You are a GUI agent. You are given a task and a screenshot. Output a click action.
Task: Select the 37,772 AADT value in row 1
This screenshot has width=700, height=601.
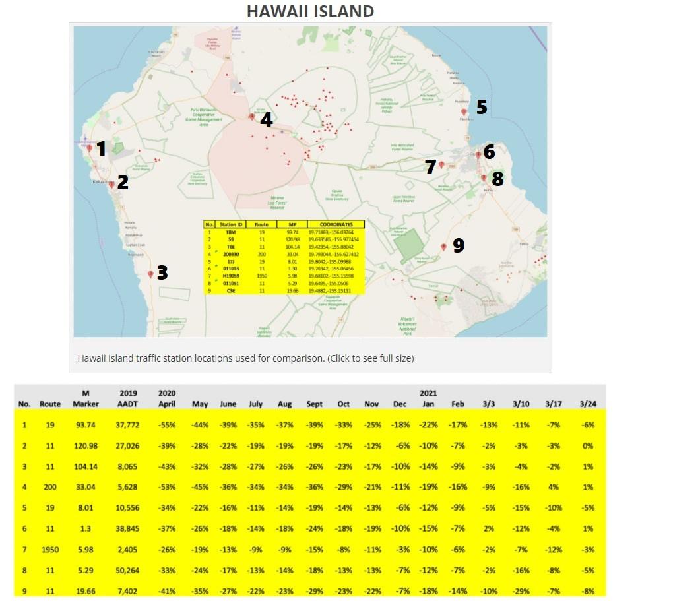point(129,425)
